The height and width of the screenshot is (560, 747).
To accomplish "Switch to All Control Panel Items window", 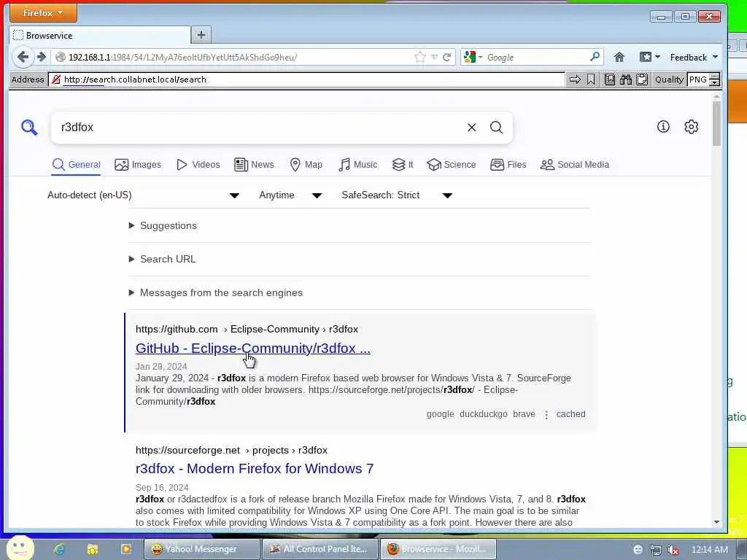I will 320,549.
